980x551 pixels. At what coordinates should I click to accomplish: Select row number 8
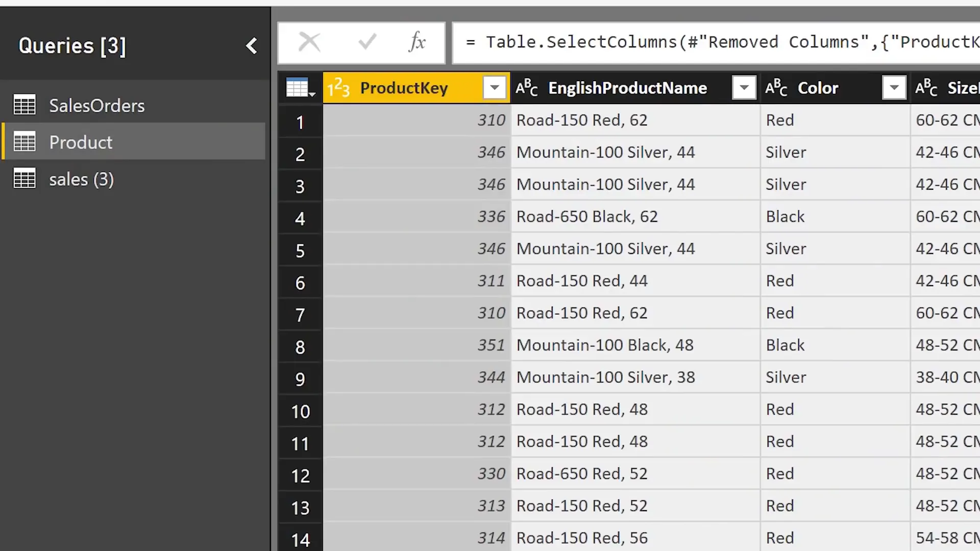click(x=300, y=347)
